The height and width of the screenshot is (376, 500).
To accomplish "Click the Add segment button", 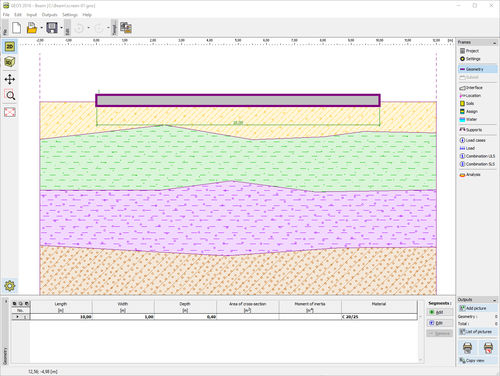I will pos(439,312).
